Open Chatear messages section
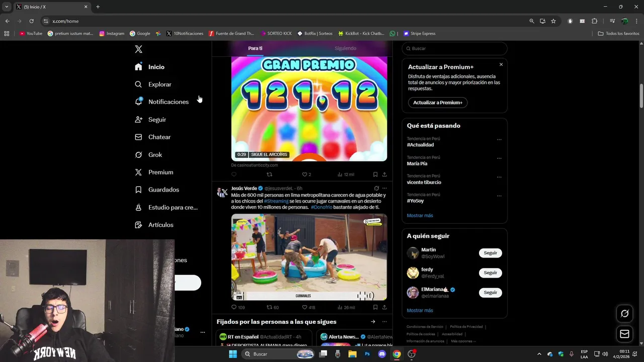This screenshot has height=362, width=644. [x=153, y=137]
